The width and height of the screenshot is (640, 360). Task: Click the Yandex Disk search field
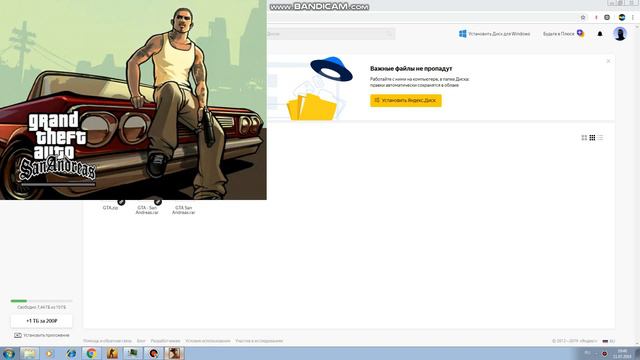(331, 34)
